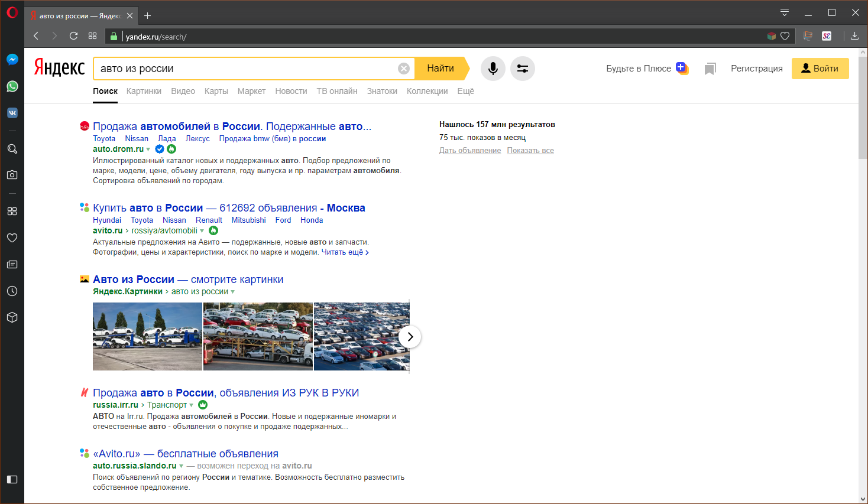
Task: Open the Opera main menu logo
Action: (x=12, y=12)
